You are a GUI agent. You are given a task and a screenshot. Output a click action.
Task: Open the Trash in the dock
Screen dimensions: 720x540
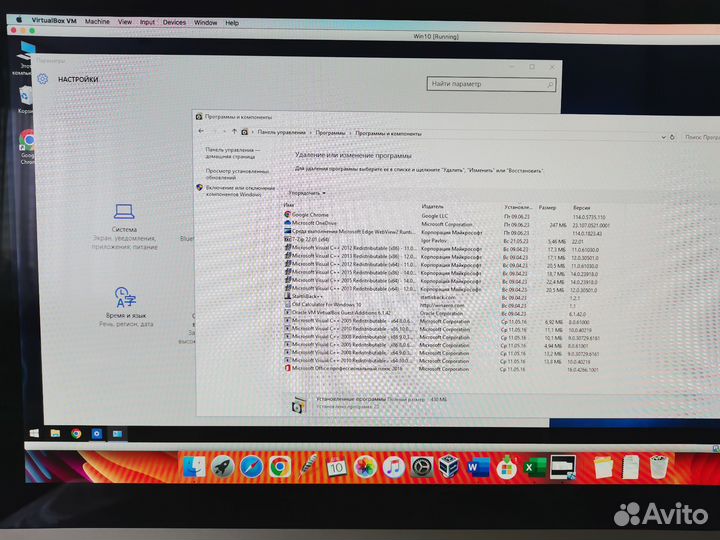659,467
